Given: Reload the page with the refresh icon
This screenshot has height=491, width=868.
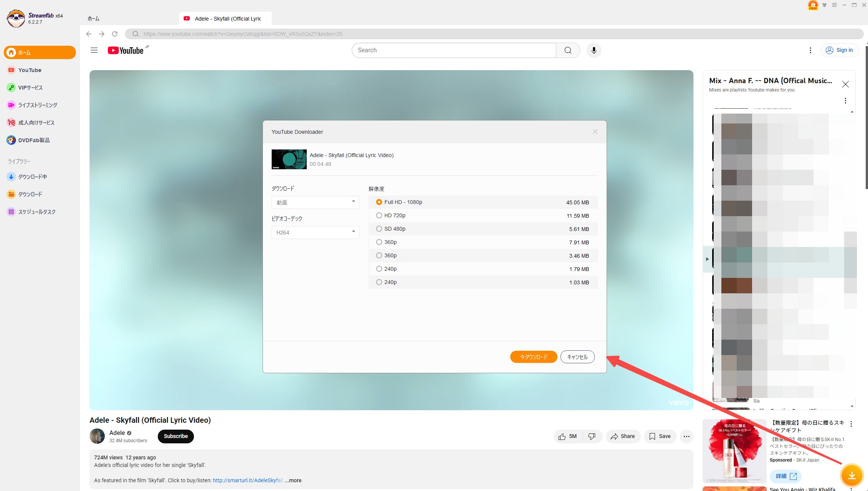Looking at the screenshot, I should [115, 34].
